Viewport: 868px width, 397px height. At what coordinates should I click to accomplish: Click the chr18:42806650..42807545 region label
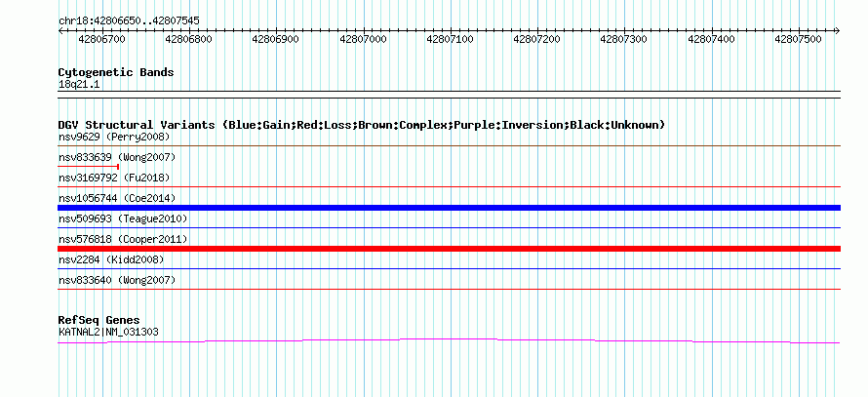[x=129, y=21]
